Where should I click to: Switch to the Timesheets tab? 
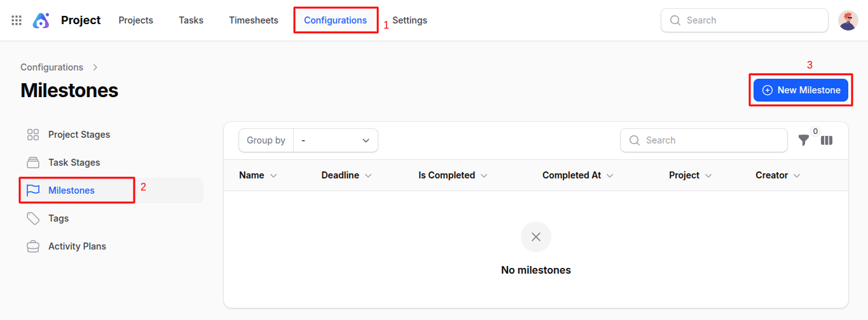coord(254,20)
